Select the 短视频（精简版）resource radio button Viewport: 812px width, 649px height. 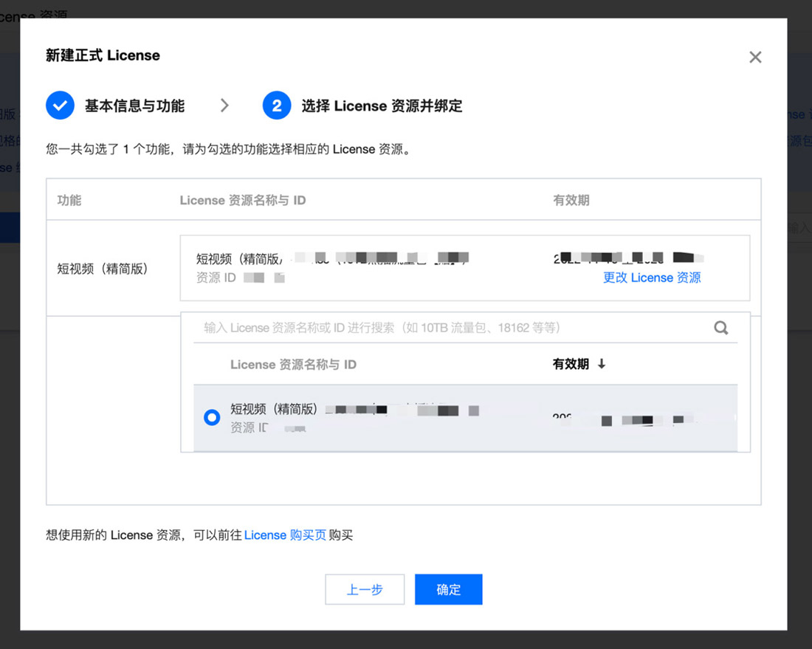click(x=212, y=418)
